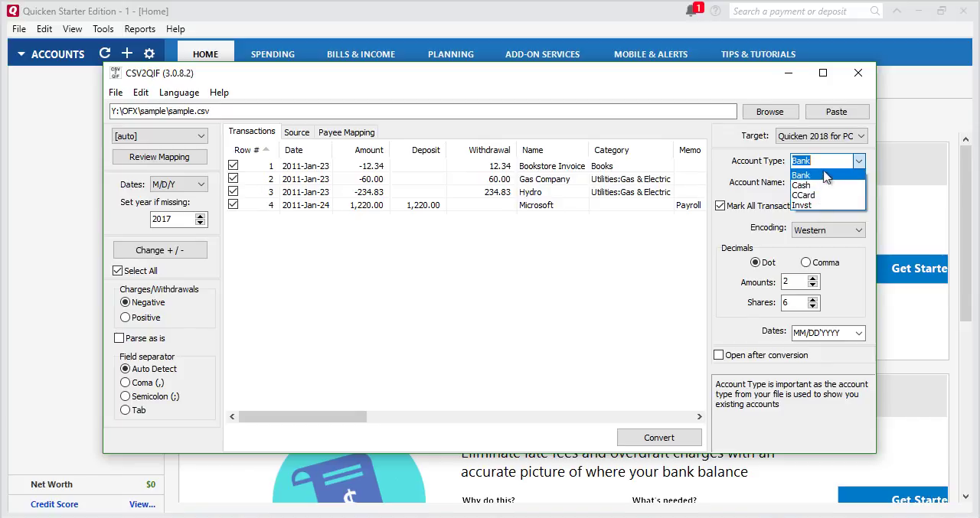Refresh accounts with the sync icon
Viewport: 980px width, 518px height.
click(105, 54)
